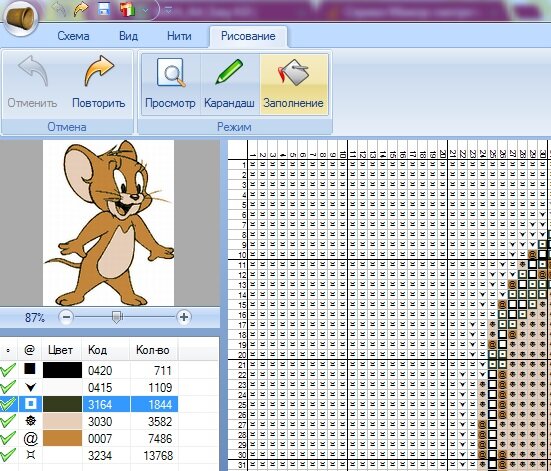Viewport: 551px width, 471px height.
Task: Click the 87% zoom value
Action: (35, 318)
